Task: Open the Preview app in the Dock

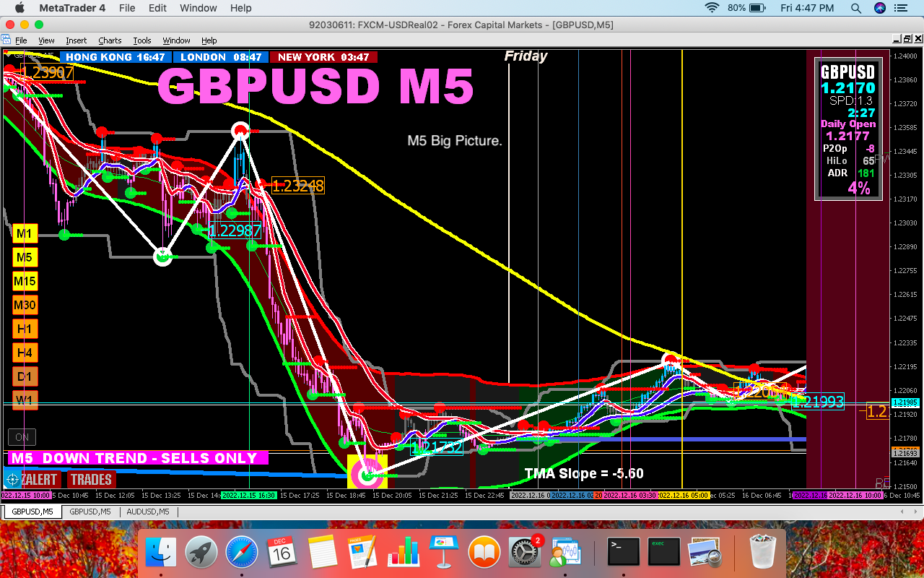Action: tap(705, 553)
